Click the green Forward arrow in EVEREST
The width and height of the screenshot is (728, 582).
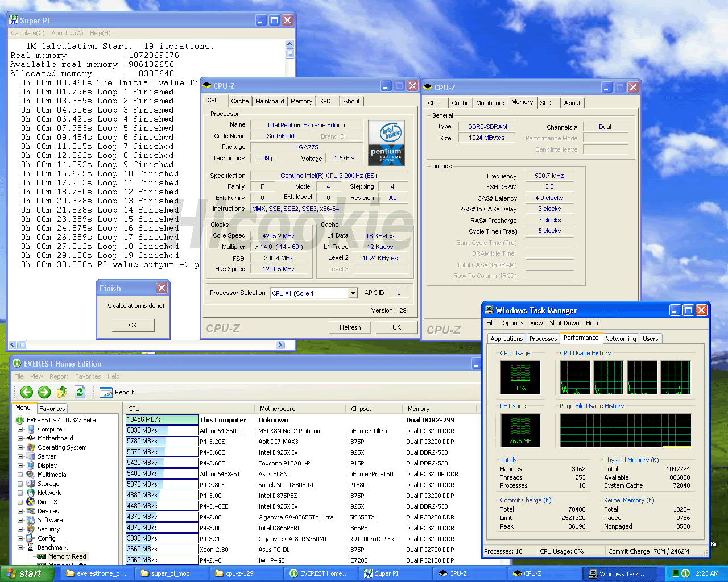click(44, 392)
